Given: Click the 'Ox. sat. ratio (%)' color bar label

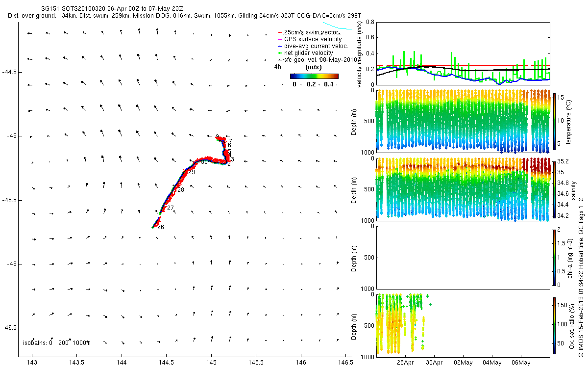Looking at the screenshot, I should pyautogui.click(x=572, y=326).
